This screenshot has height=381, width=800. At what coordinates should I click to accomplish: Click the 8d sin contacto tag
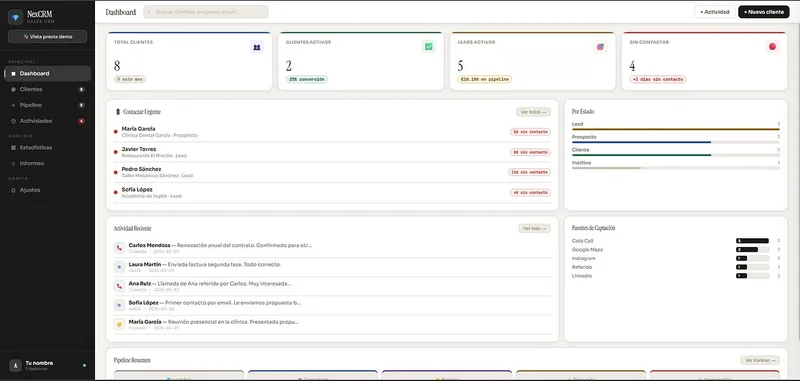530,152
